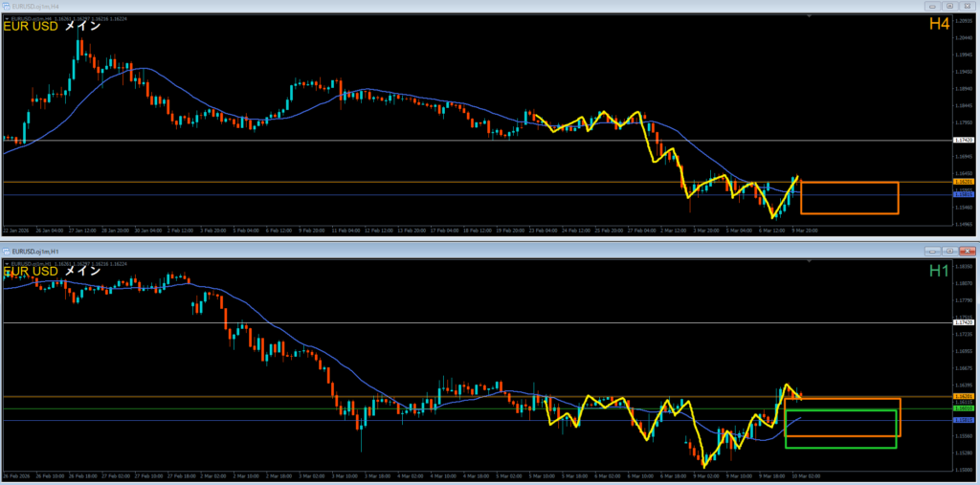Click the white 1.17420 price label in H4 chart
Screen dimensions: 980x485
tap(964, 141)
